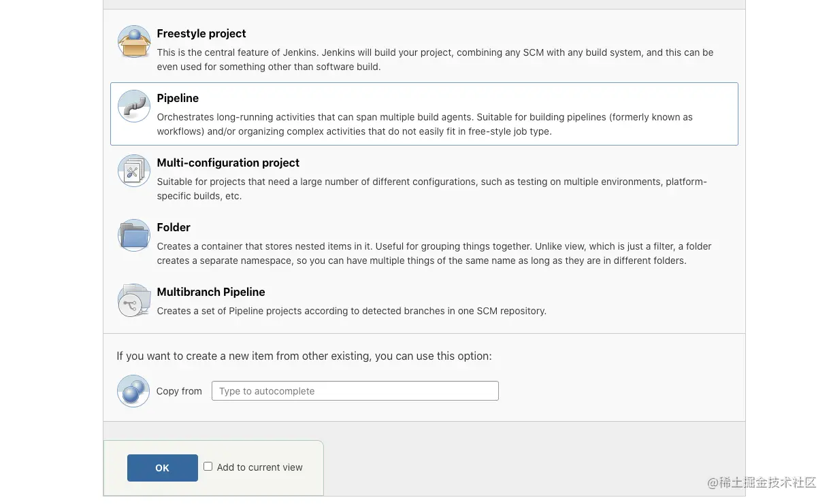831x504 pixels.
Task: Click the Freestyle project box icon
Action: coord(134,42)
